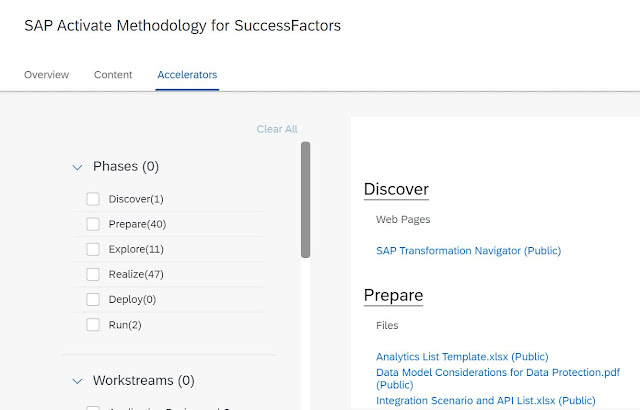Open the Content tab
Viewport: 640px width, 410px height.
point(113,75)
